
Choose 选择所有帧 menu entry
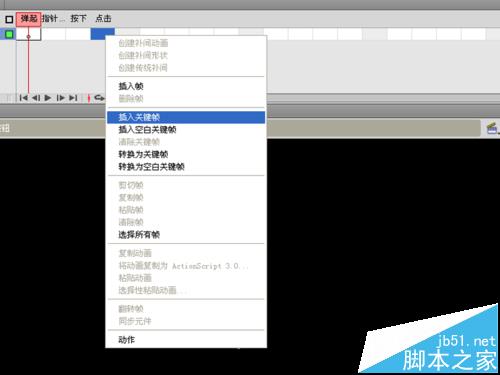pos(186,235)
